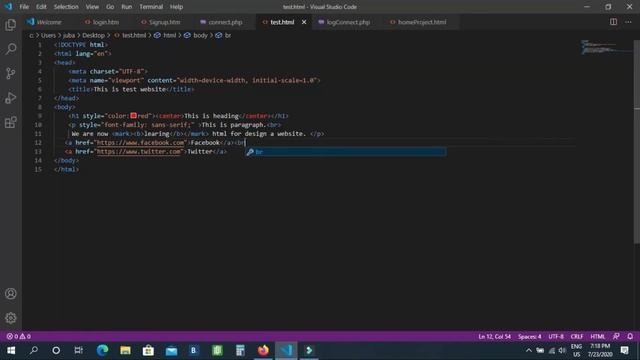Open the editor More Actions ellipsis
Screen dimensions: 640x360
point(628,22)
